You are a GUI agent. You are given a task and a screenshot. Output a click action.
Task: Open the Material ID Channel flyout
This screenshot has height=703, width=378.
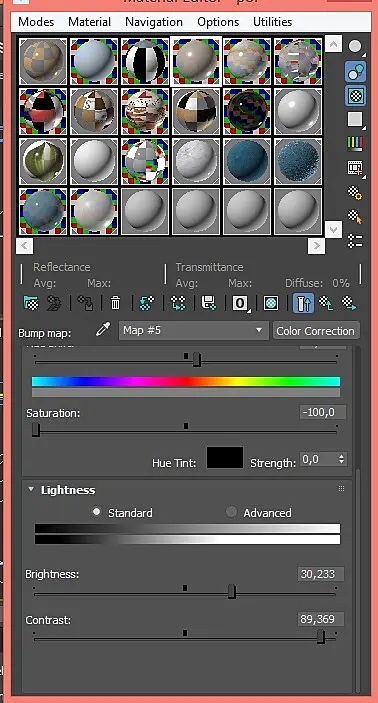[x=240, y=303]
